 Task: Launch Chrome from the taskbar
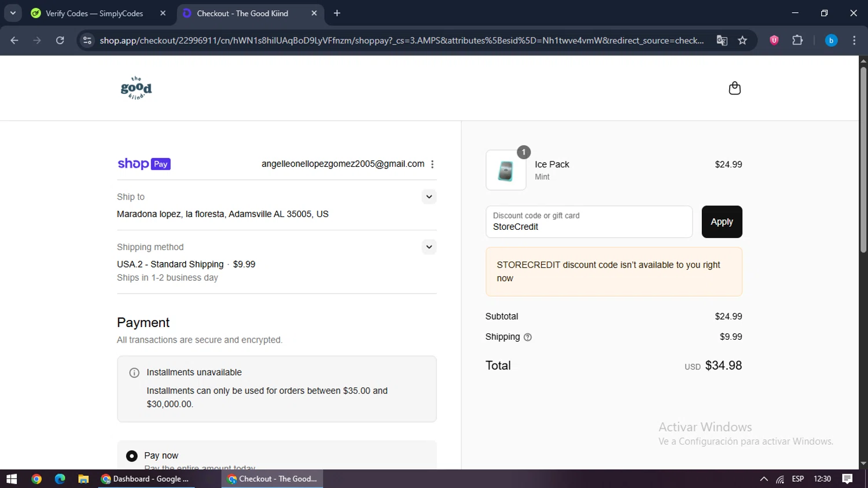point(36,479)
